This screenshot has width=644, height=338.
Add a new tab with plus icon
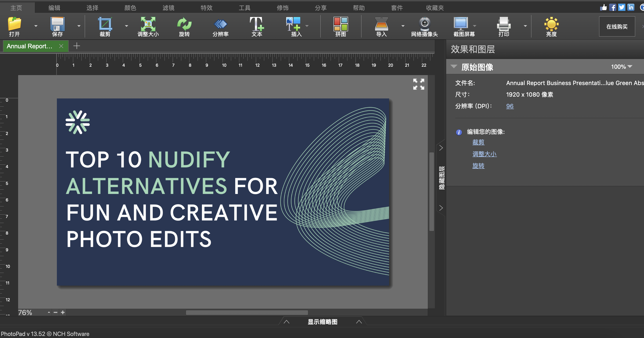tap(77, 46)
